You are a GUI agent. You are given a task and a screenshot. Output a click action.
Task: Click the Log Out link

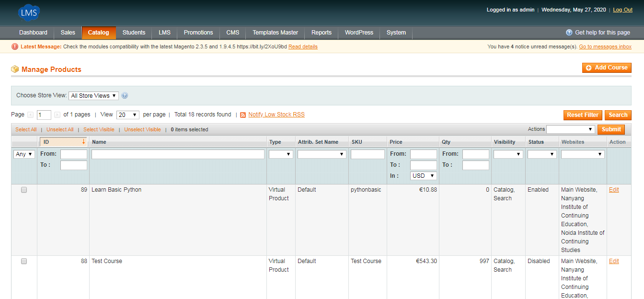coord(622,10)
